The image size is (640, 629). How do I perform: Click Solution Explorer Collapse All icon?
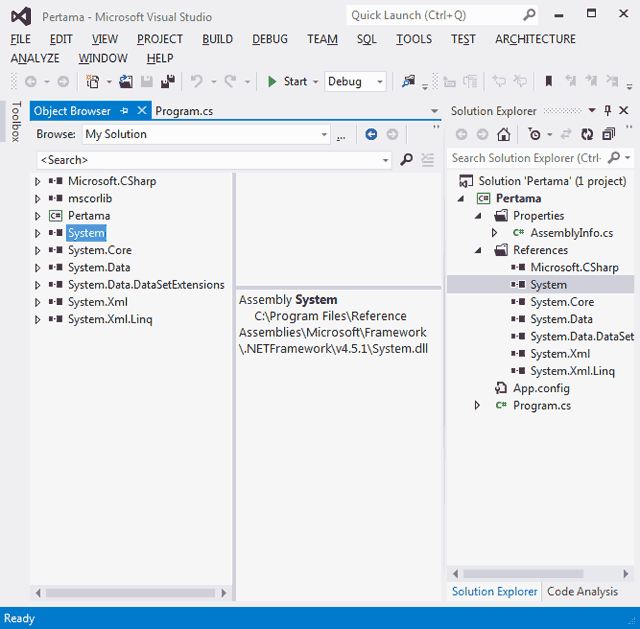[609, 134]
